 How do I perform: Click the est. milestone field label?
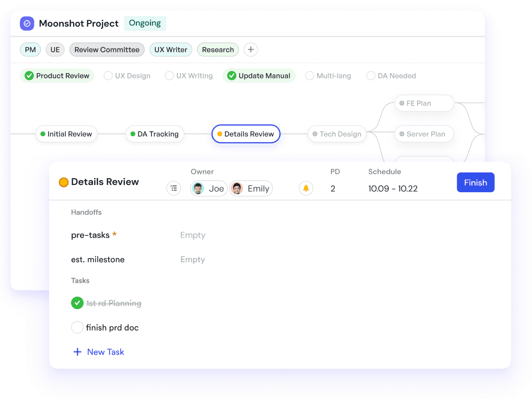click(98, 260)
